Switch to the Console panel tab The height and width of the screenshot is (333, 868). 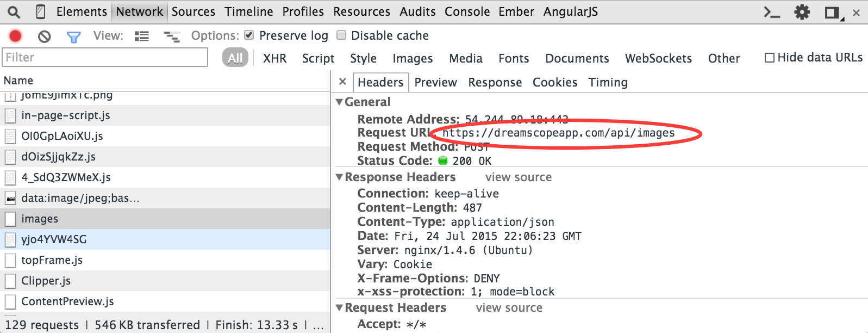click(x=467, y=11)
